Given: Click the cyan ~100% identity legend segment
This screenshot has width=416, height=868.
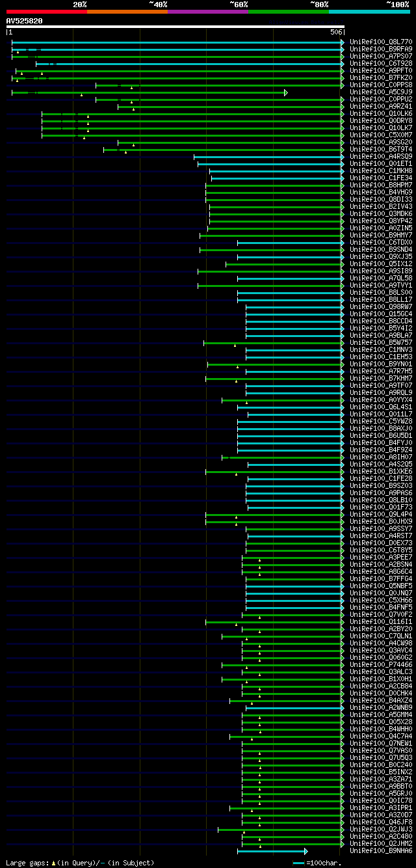Looking at the screenshot, I should click(x=369, y=12).
